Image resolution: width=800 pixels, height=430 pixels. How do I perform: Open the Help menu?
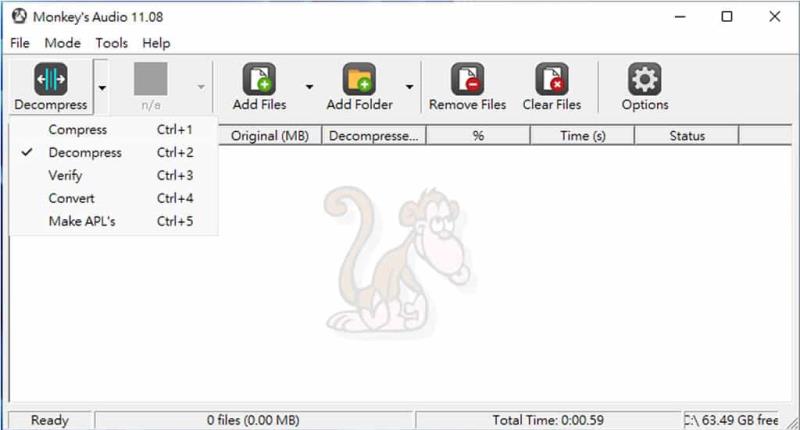click(156, 43)
